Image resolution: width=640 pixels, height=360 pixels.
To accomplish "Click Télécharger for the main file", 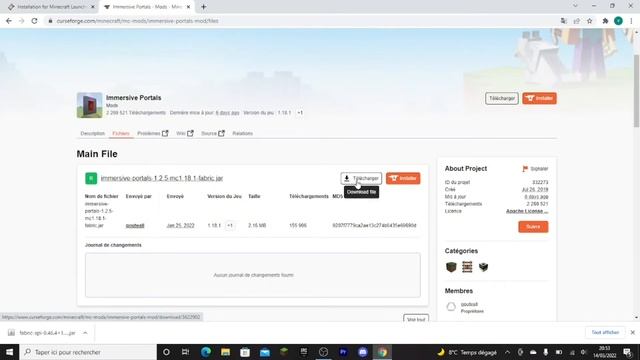I will point(361,178).
